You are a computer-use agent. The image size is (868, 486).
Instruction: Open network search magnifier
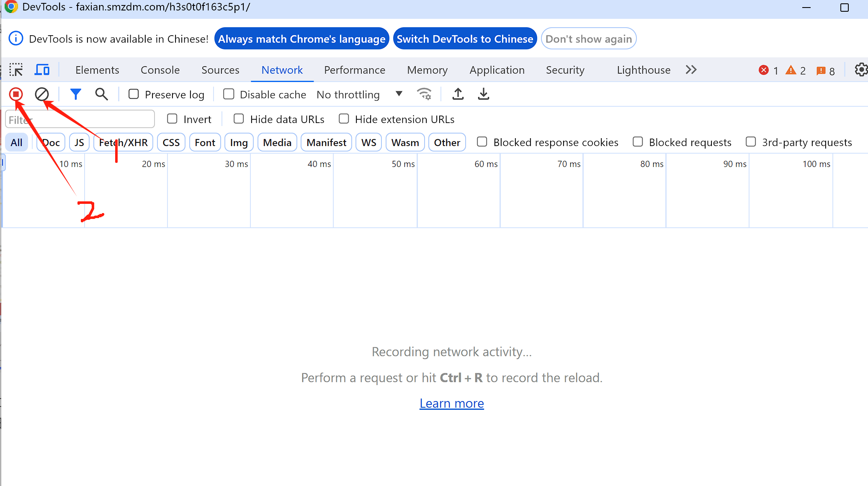pos(101,94)
